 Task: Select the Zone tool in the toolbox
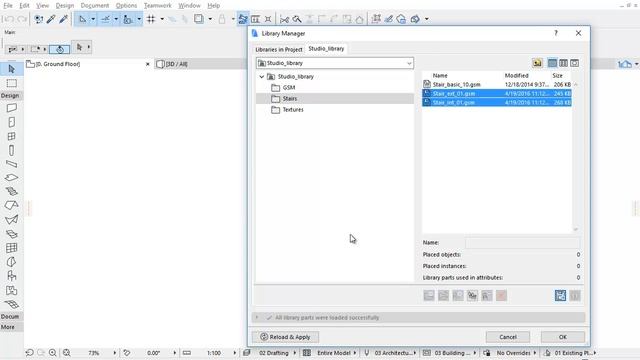tap(11, 290)
